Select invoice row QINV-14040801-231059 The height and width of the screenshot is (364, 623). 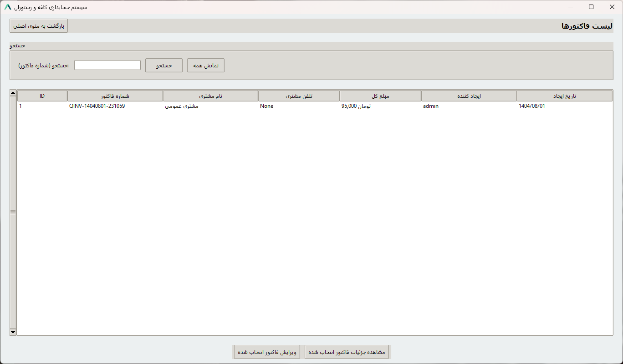click(x=97, y=106)
